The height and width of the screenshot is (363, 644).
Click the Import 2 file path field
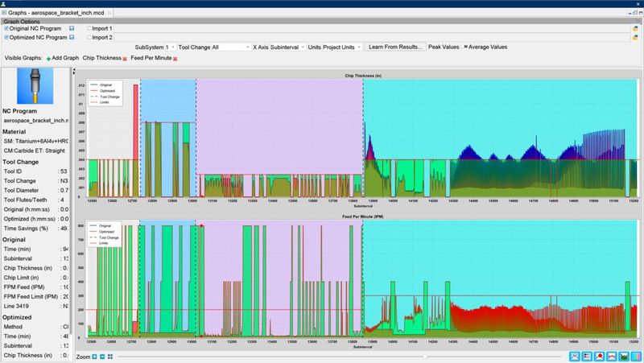pyautogui.click(x=372, y=37)
